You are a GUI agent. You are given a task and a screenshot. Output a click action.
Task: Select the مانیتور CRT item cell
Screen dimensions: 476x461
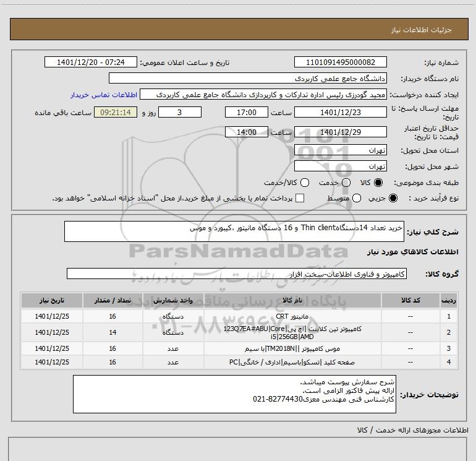coord(292,316)
